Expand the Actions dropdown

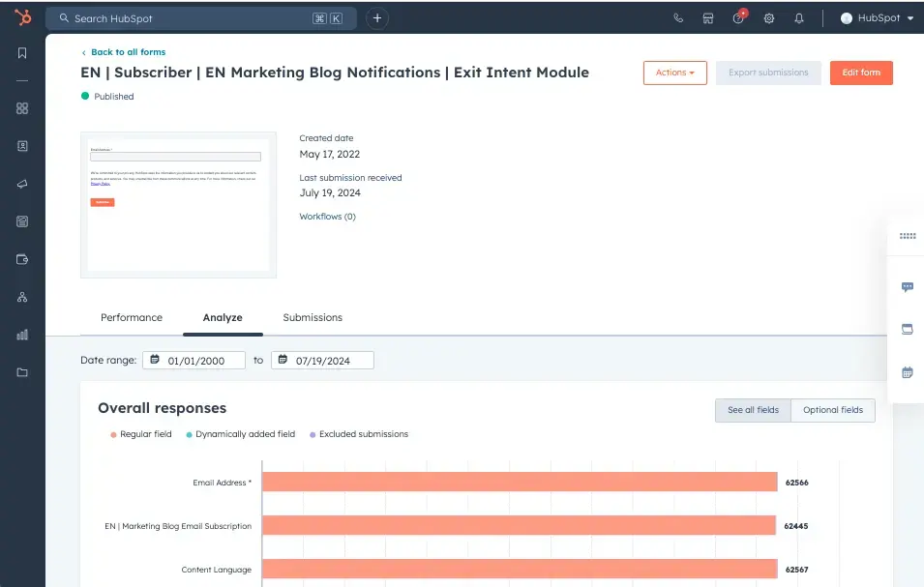click(x=674, y=73)
